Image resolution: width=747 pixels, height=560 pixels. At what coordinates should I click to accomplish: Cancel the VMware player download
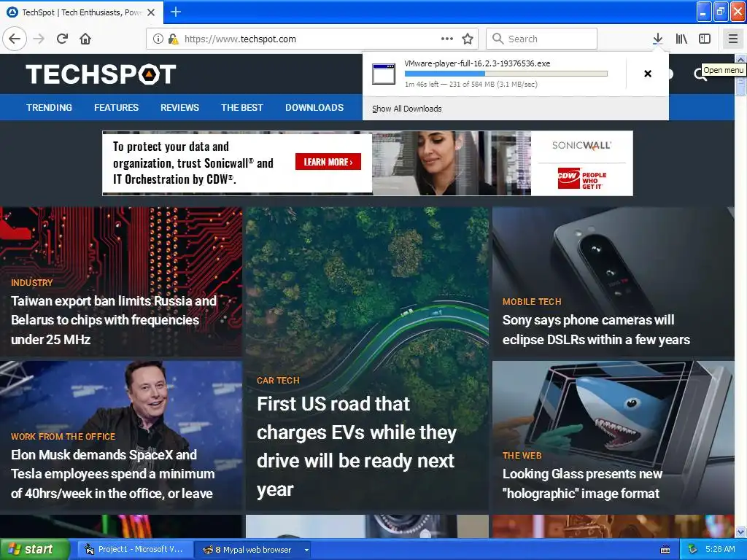point(648,74)
